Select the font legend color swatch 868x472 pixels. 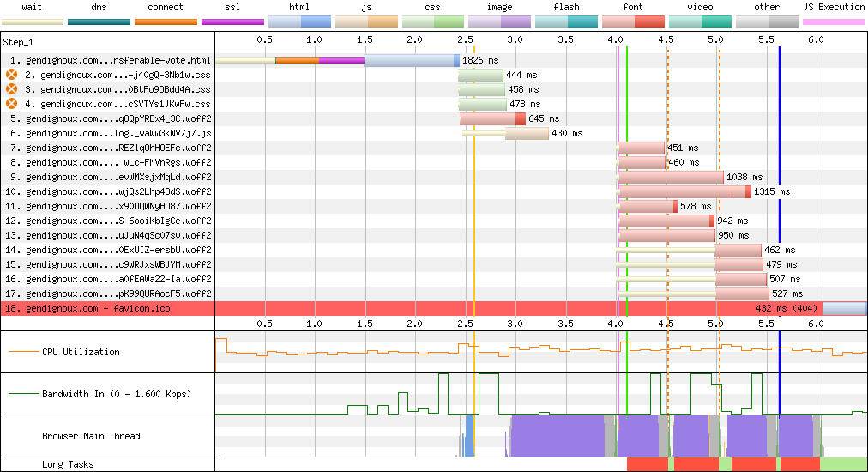[633, 21]
